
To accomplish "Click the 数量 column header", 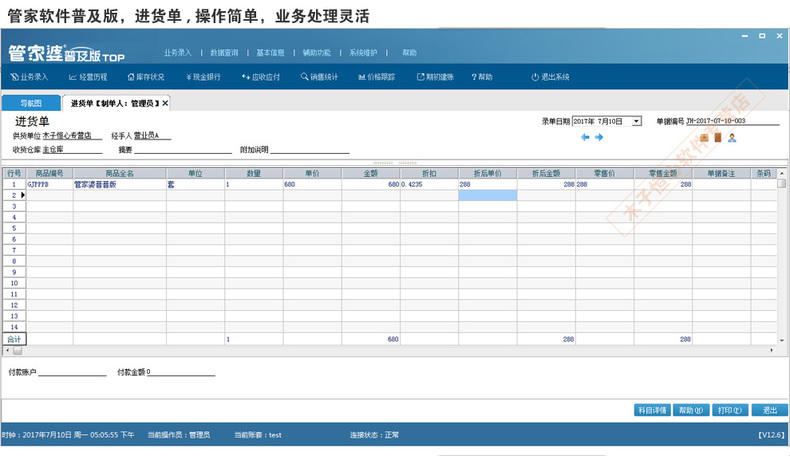I will tap(253, 173).
